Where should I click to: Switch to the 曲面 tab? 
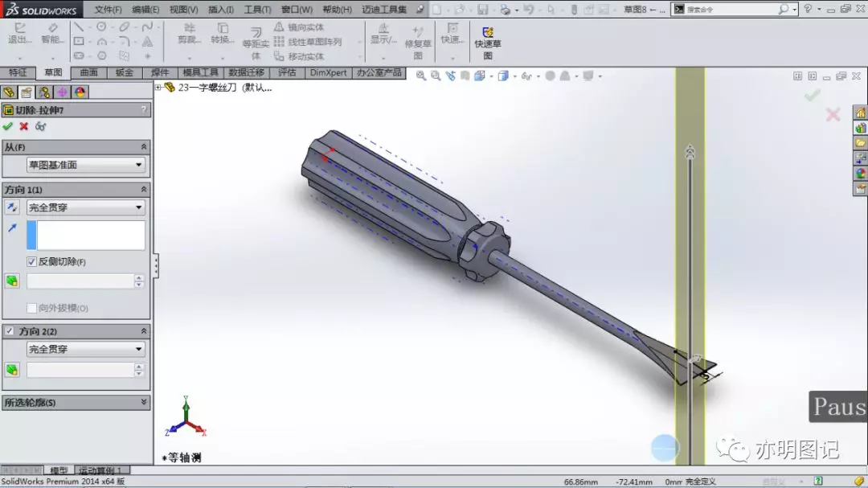click(88, 72)
